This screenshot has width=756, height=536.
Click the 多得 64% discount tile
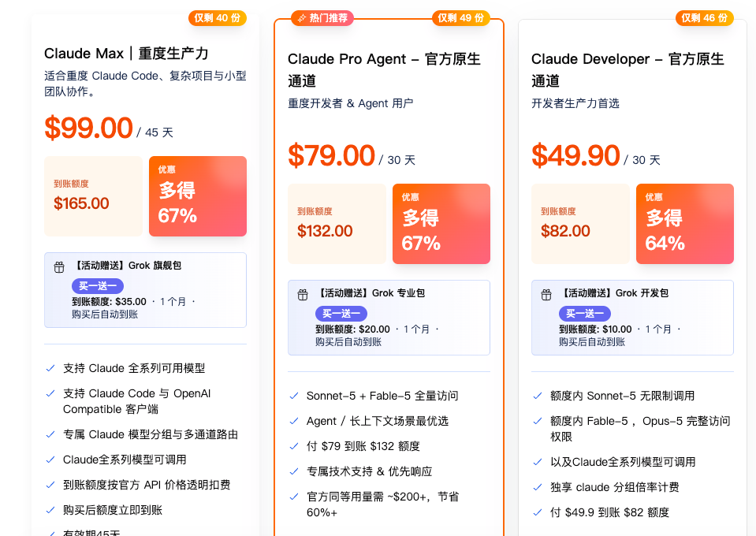click(684, 224)
